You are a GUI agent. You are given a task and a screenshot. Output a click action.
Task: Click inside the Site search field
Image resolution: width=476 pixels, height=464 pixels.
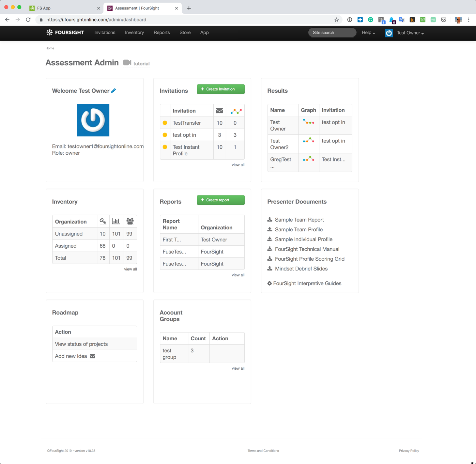coord(332,32)
